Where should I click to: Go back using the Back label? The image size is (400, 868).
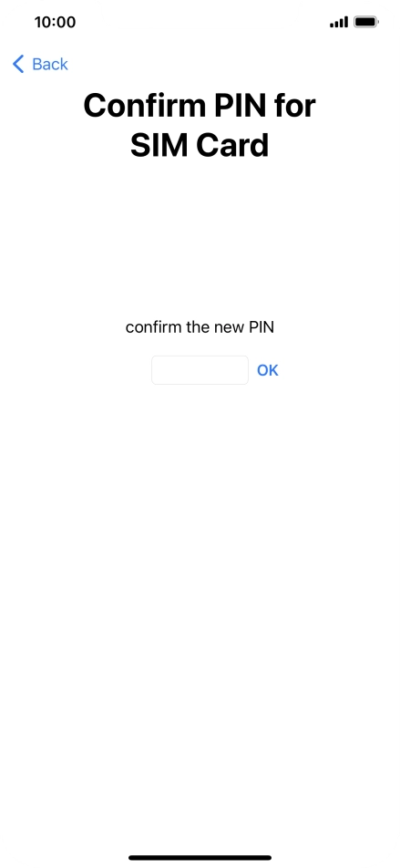click(x=50, y=64)
